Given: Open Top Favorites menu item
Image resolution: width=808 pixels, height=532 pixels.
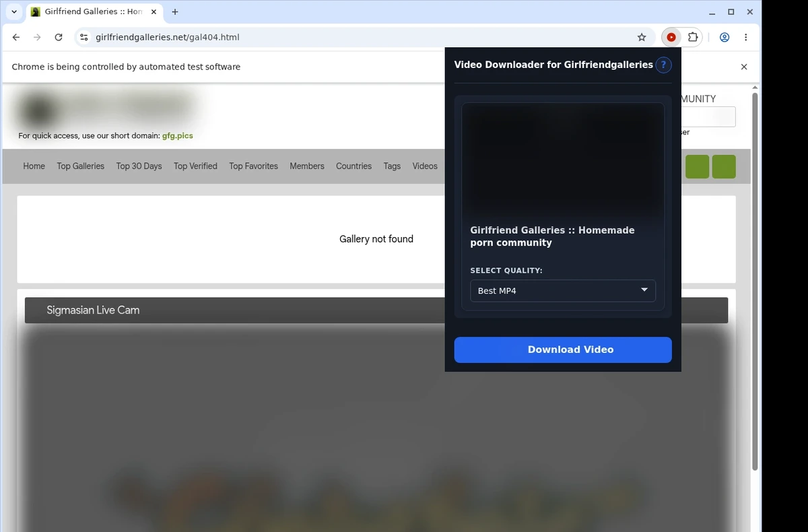Looking at the screenshot, I should 254,166.
